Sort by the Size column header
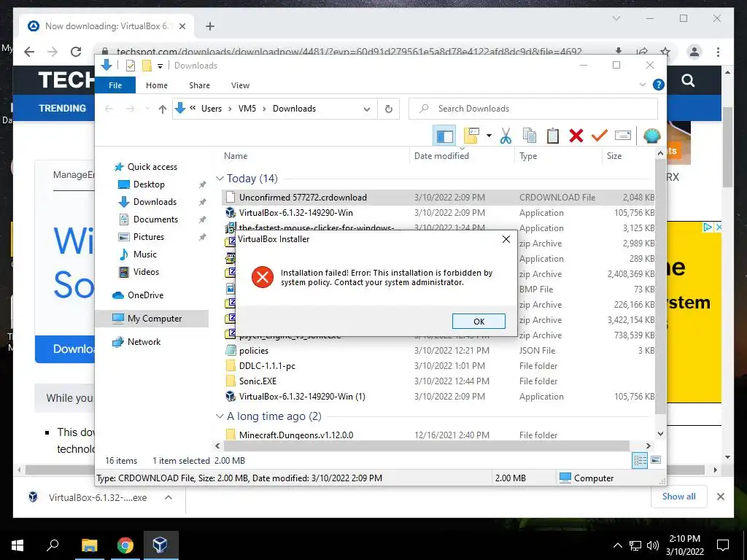This screenshot has width=747, height=560. click(614, 156)
